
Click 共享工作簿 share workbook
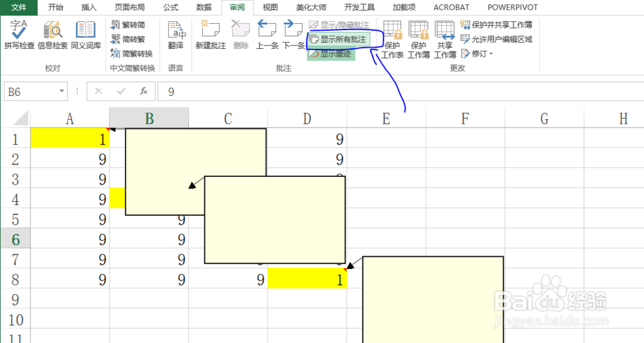point(445,40)
